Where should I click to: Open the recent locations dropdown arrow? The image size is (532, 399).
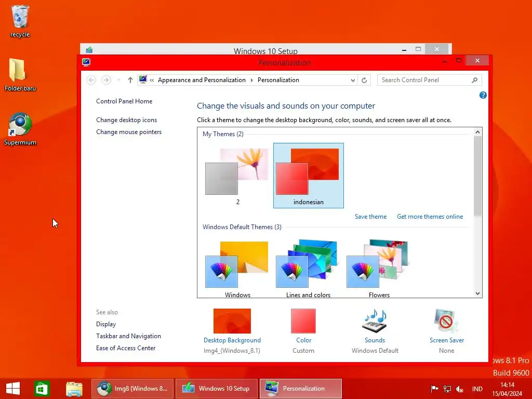tap(118, 80)
